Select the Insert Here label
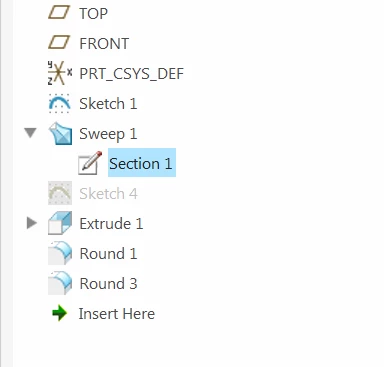This screenshot has height=367, width=384. point(117,314)
